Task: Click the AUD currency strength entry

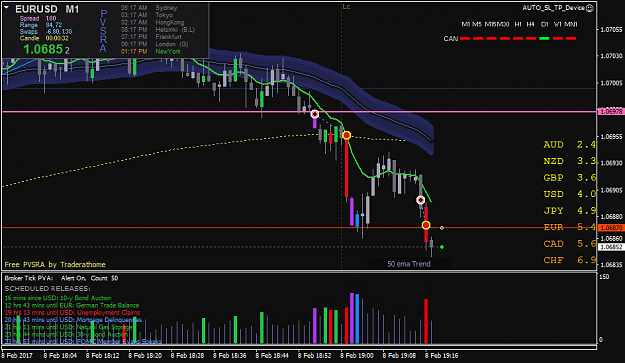Action: click(x=570, y=145)
